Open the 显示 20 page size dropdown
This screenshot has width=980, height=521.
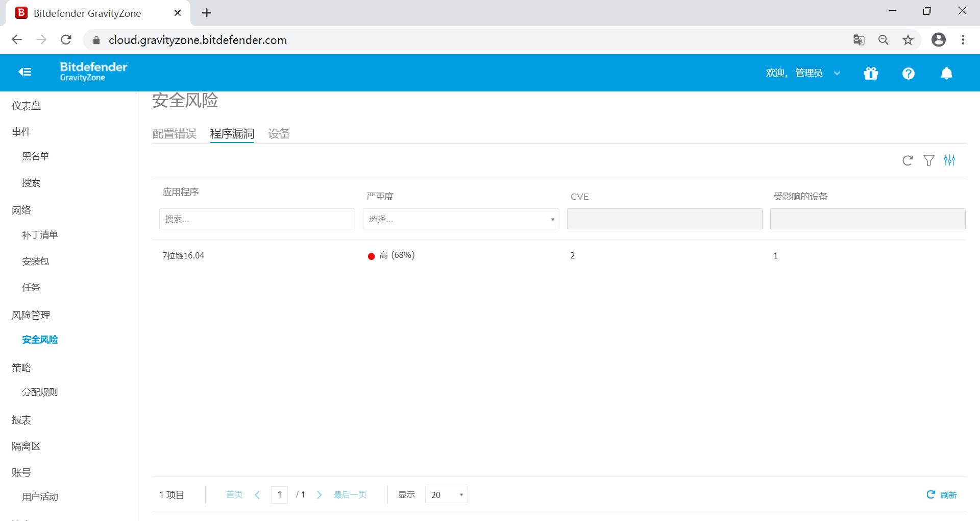[447, 495]
